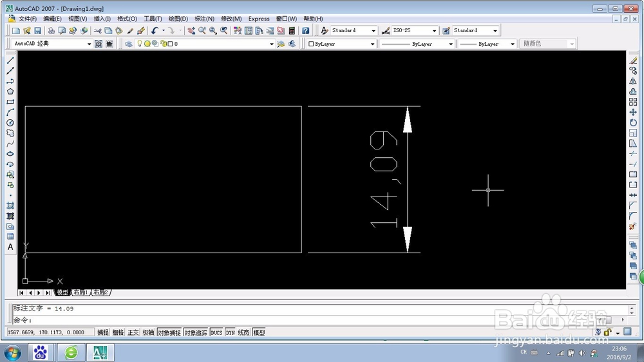644x362 pixels.
Task: Click the Cut scissors icon
Action: coord(97,30)
